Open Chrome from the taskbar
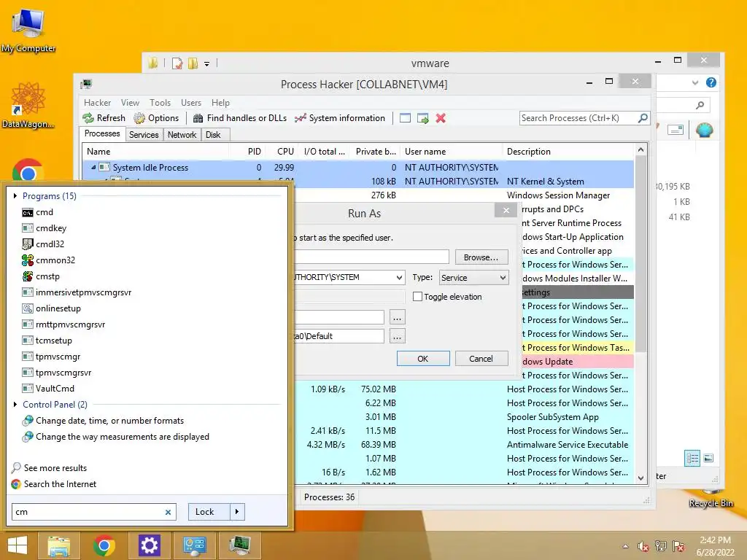This screenshot has height=560, width=747. [104, 545]
